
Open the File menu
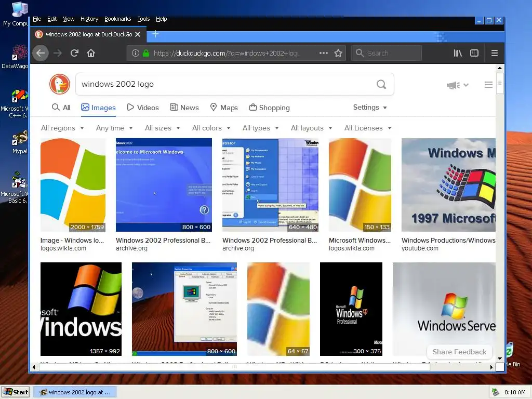[x=37, y=19]
